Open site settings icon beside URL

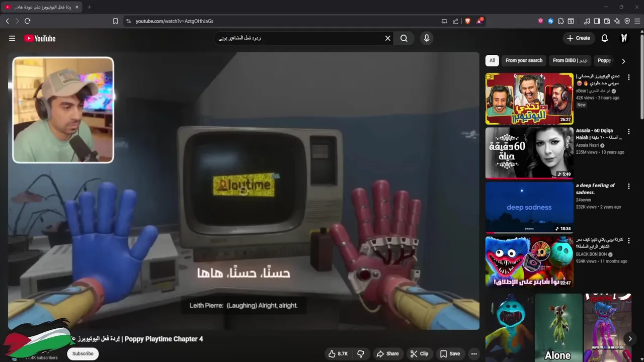point(128,21)
